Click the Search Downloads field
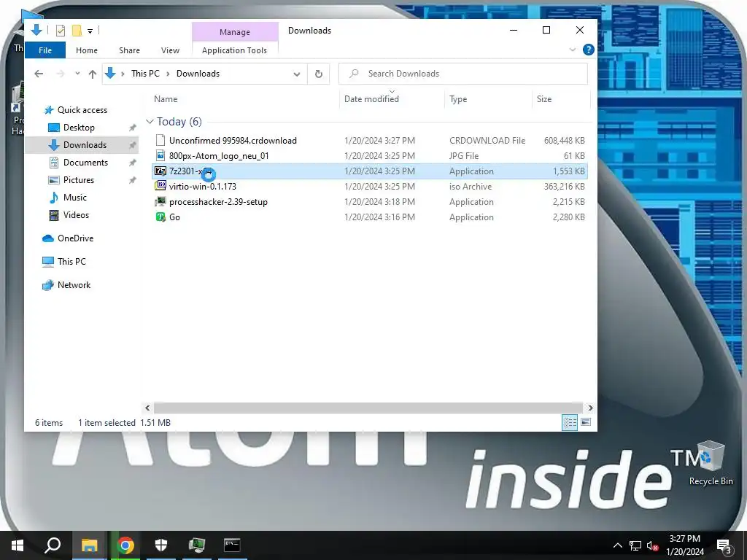 (462, 74)
